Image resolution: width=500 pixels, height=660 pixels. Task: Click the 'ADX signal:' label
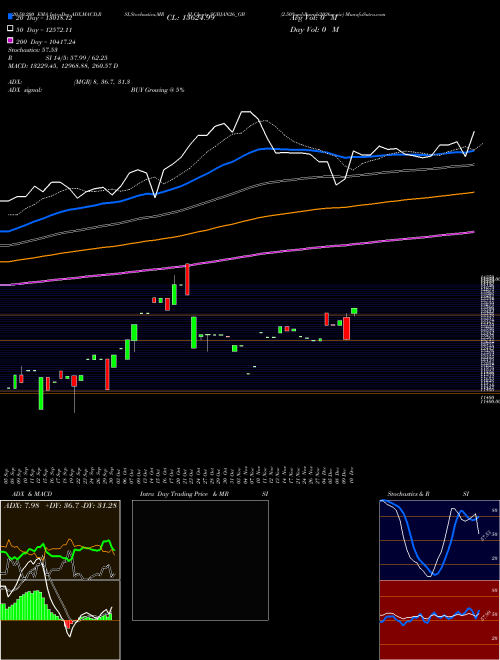click(x=25, y=90)
